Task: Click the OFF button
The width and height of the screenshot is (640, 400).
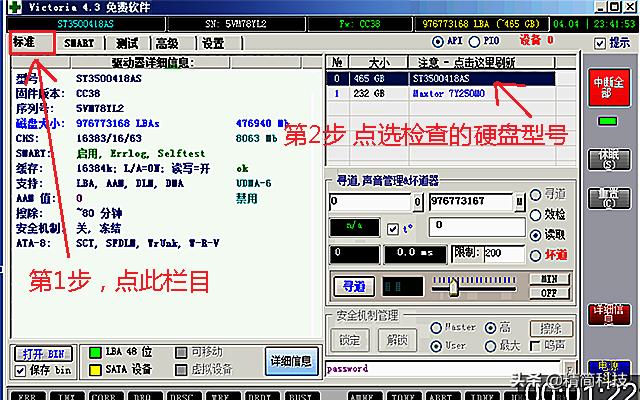Action: pos(549,293)
